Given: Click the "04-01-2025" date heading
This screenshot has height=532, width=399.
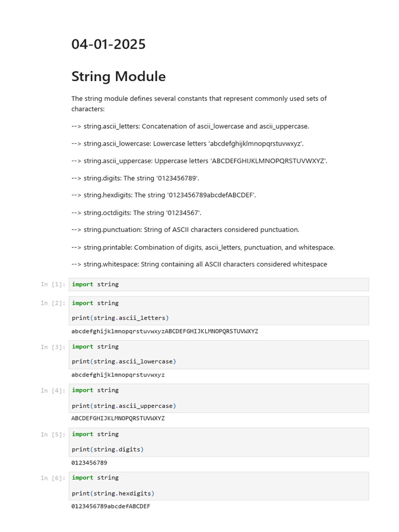Looking at the screenshot, I should [109, 45].
